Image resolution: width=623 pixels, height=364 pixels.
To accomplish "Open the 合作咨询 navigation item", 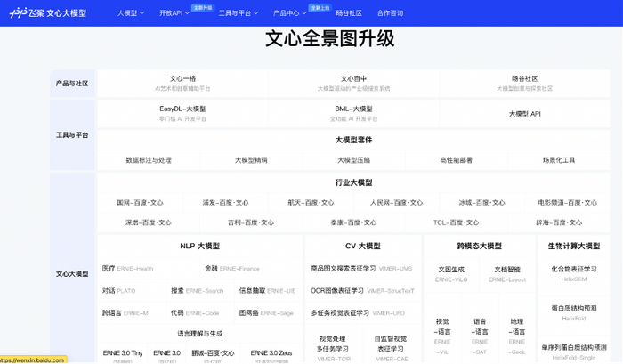I will [x=390, y=13].
